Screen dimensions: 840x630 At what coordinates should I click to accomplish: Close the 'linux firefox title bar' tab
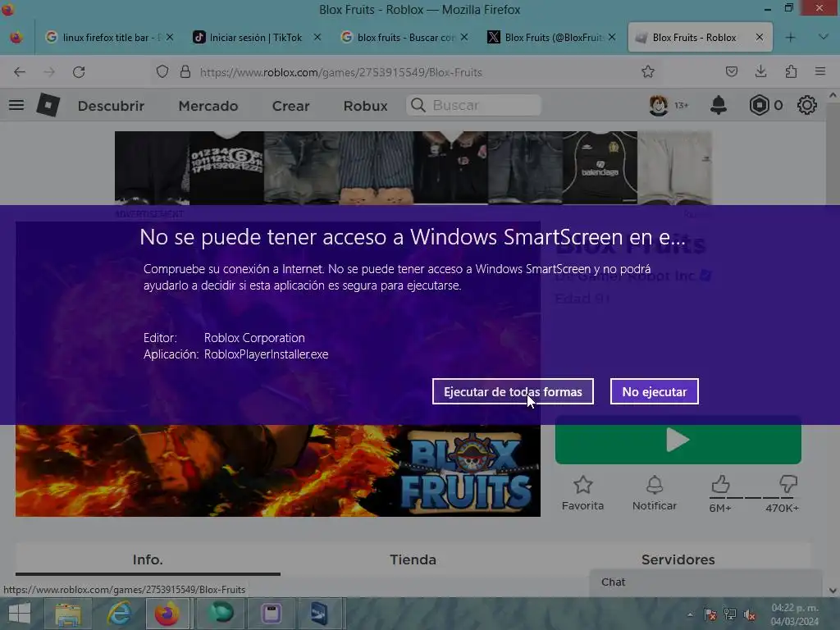pyautogui.click(x=169, y=37)
